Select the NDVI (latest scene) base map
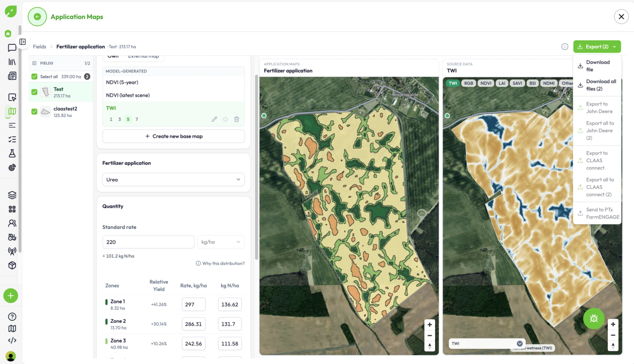Screen dimensions: 634x364 [x=173, y=95]
